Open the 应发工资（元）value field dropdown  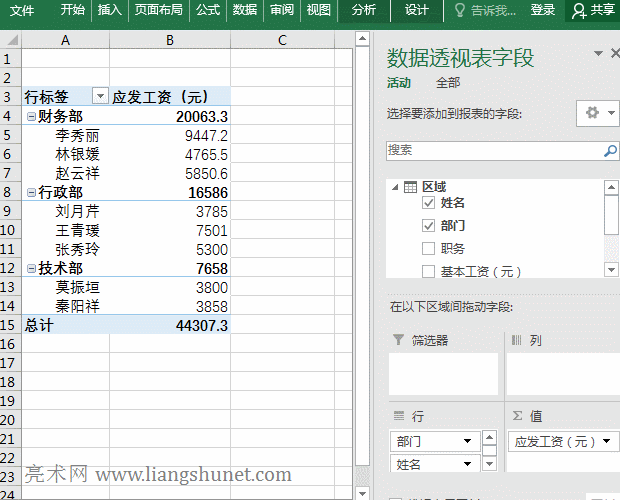(x=607, y=441)
